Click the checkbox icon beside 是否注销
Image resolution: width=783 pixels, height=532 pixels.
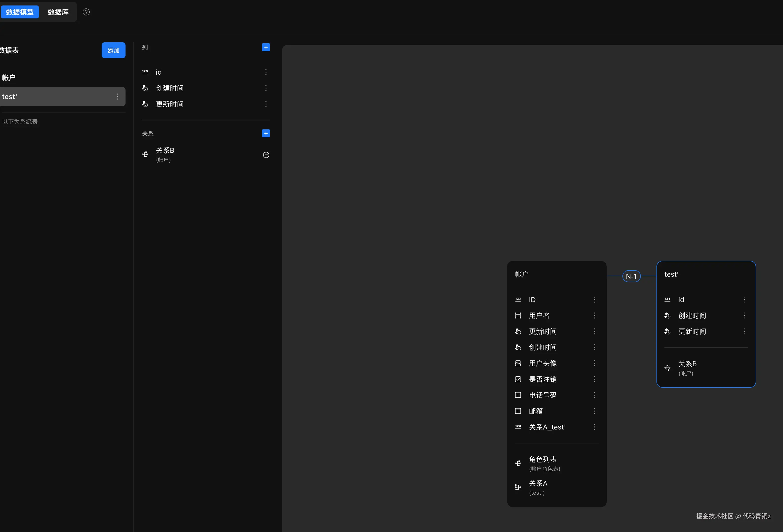click(x=518, y=379)
